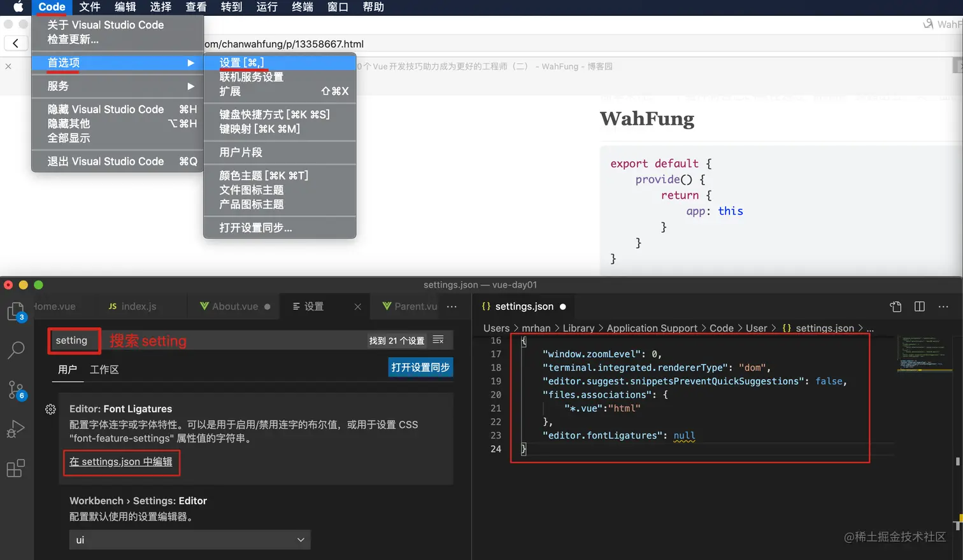The height and width of the screenshot is (560, 963).
Task: Select the settings.json tab
Action: (524, 306)
